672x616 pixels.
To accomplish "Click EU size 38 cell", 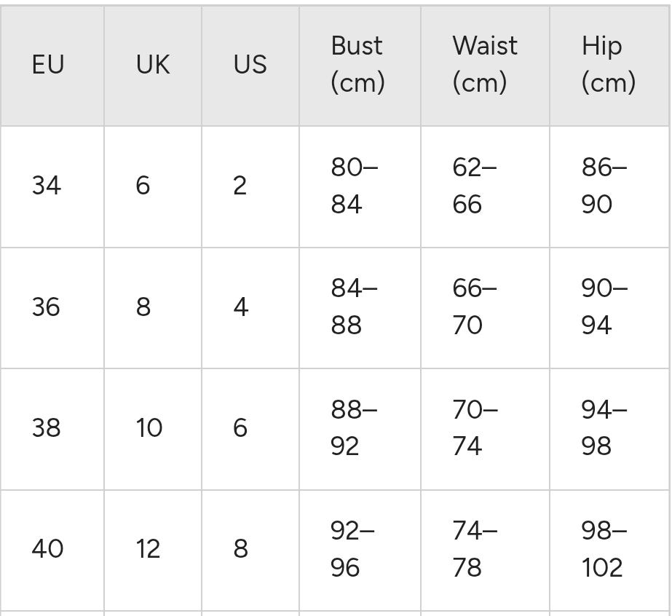I will [x=46, y=427].
